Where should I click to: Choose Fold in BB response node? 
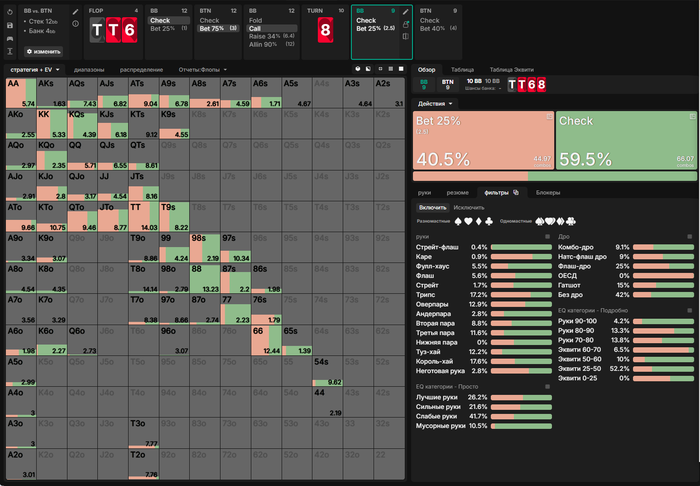pyautogui.click(x=255, y=21)
